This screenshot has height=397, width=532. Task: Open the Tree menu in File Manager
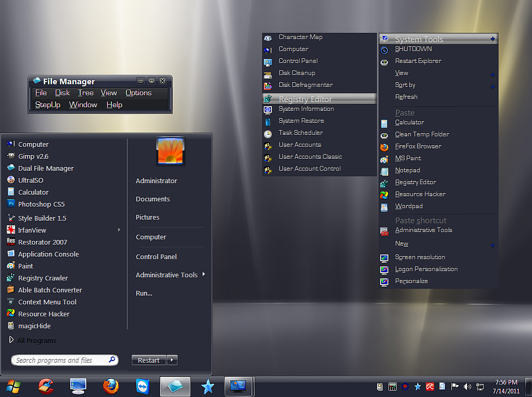[x=85, y=93]
